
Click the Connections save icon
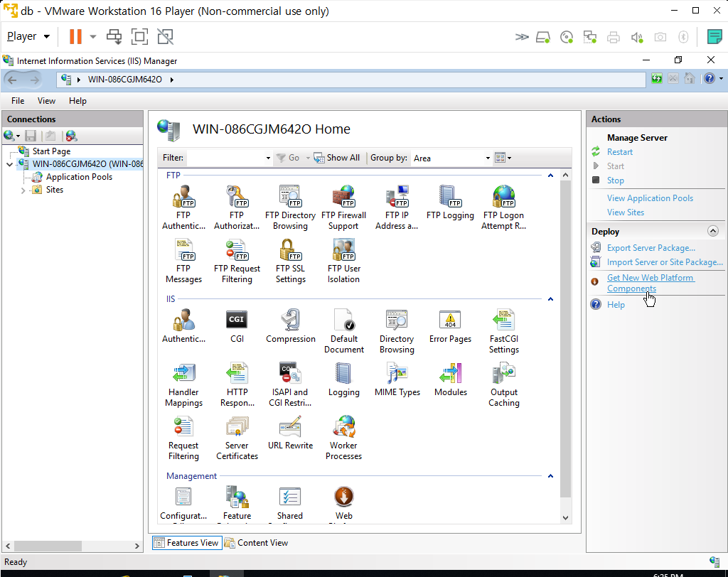pyautogui.click(x=31, y=136)
